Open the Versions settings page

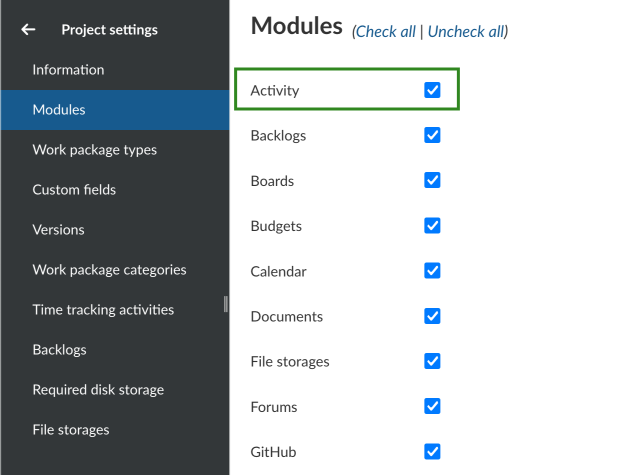[58, 230]
